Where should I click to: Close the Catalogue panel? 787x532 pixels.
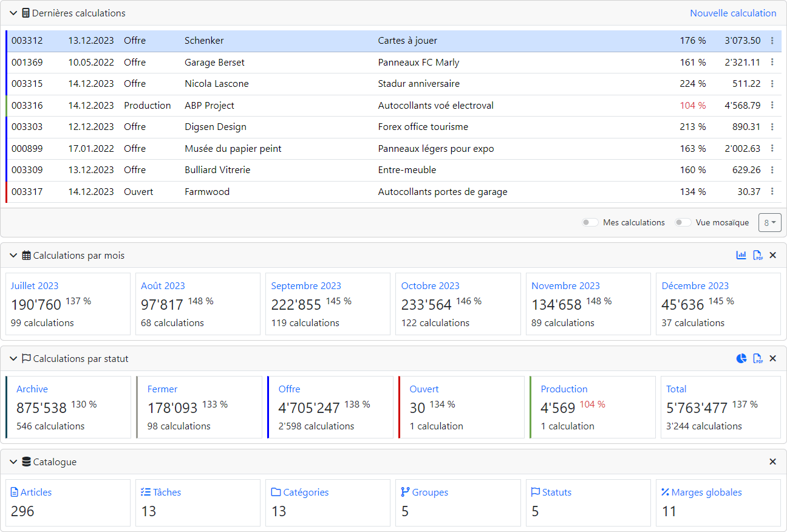pos(773,462)
